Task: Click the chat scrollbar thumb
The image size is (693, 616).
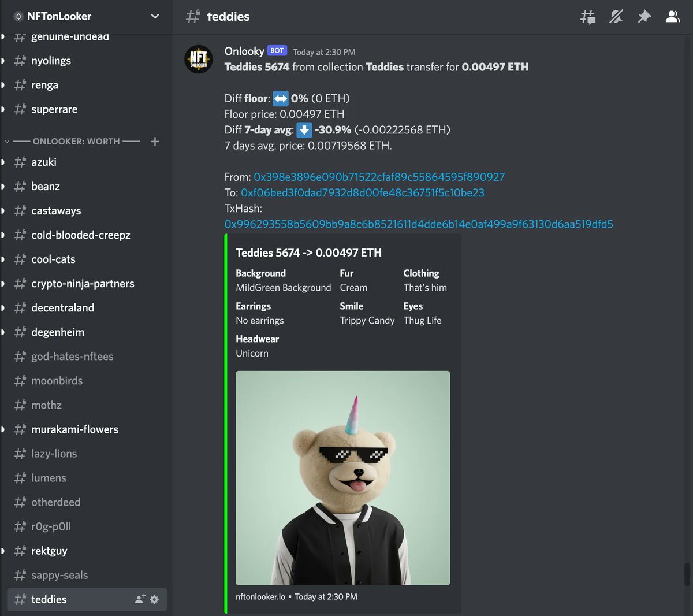Action: [687, 574]
